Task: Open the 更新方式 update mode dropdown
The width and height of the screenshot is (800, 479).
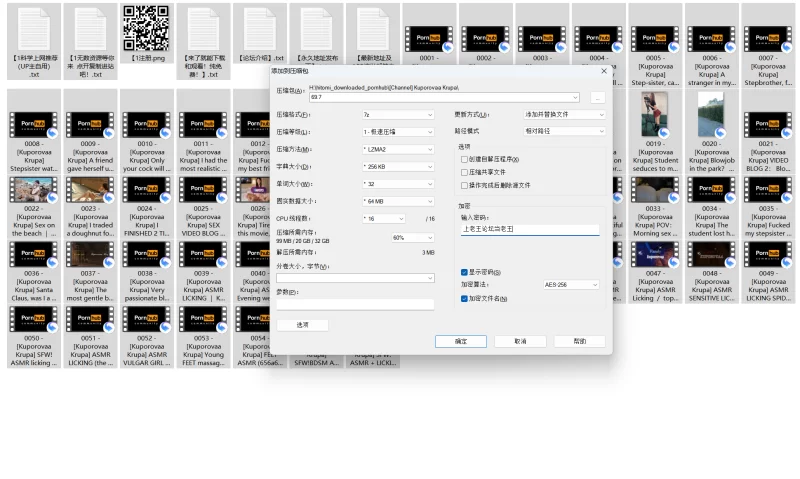Action: click(x=564, y=115)
